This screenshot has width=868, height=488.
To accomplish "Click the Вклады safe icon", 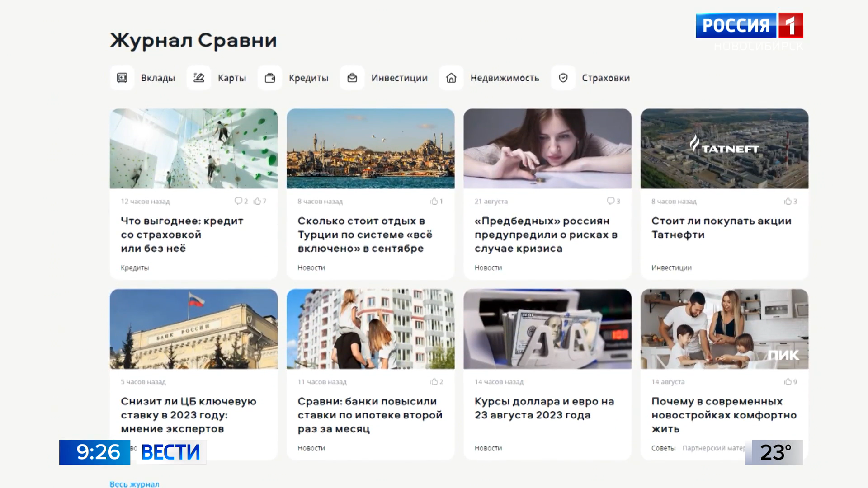I will 122,78.
